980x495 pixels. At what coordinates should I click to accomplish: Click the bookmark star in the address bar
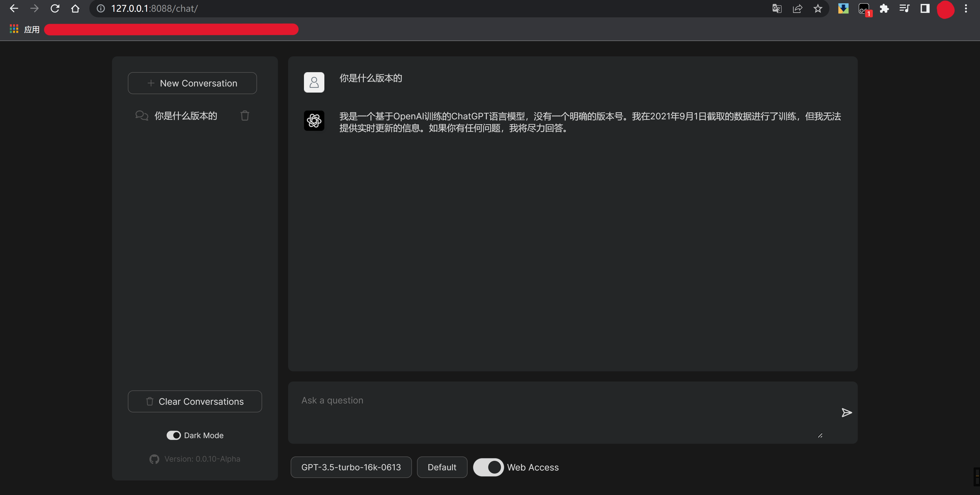[x=818, y=8]
